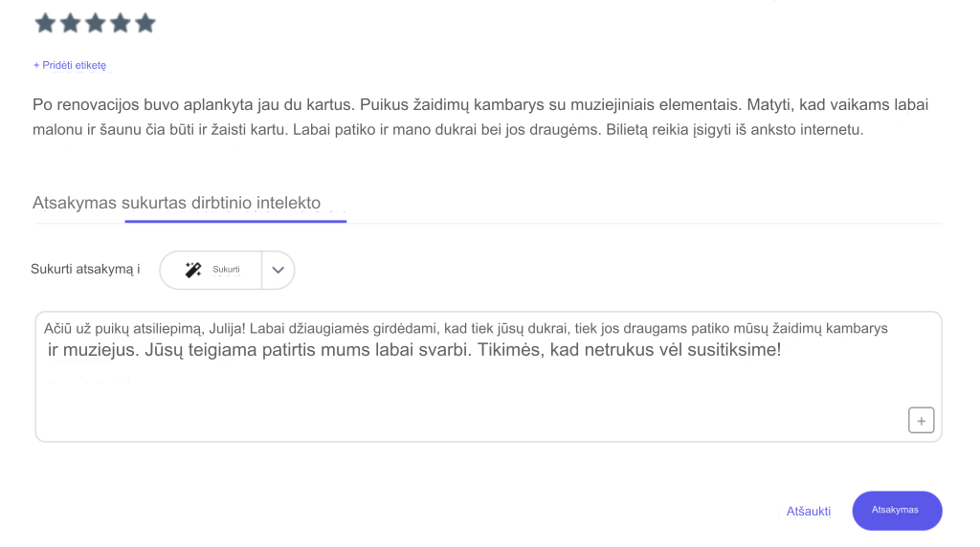The image size is (980, 547).
Task: Click the second line of the generated reply
Action: [413, 350]
